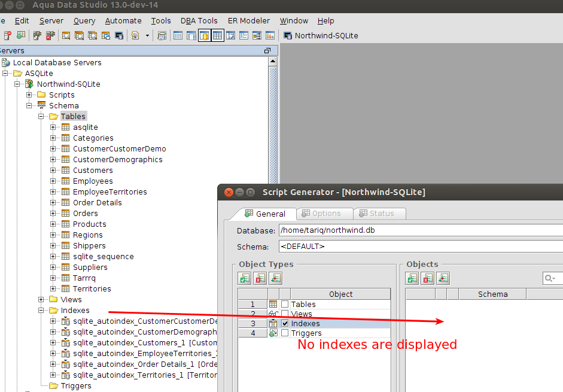This screenshot has width=563, height=392.
Task: Open the Edit menu
Action: click(22, 21)
